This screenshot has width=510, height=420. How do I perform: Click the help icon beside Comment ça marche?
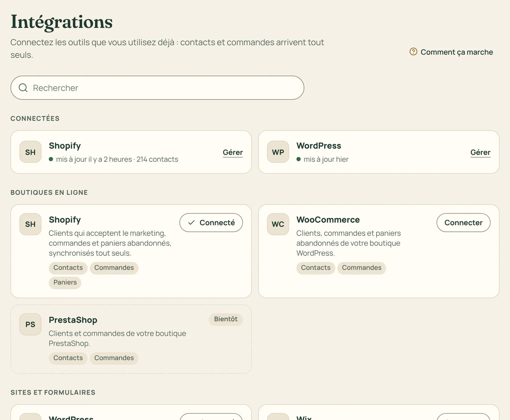[x=413, y=52]
